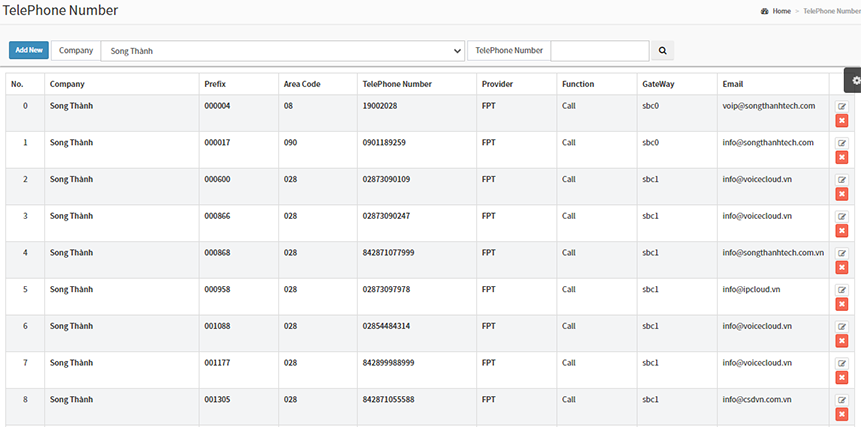Click the Home dashboard icon in breadcrumb
This screenshot has width=861, height=427.
(764, 11)
